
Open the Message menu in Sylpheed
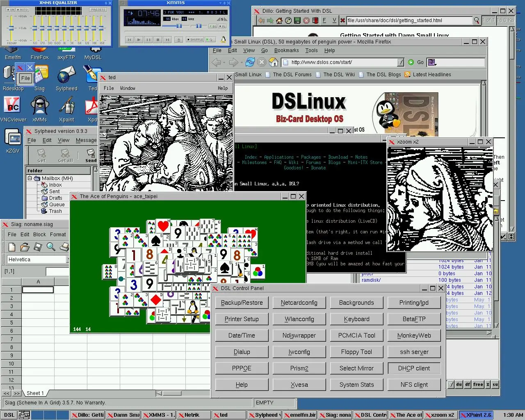(86, 140)
